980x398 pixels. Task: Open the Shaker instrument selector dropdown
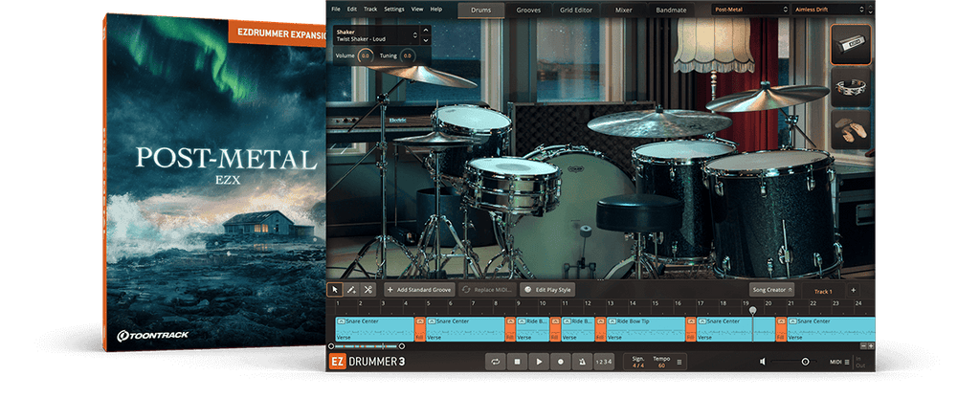coord(376,35)
